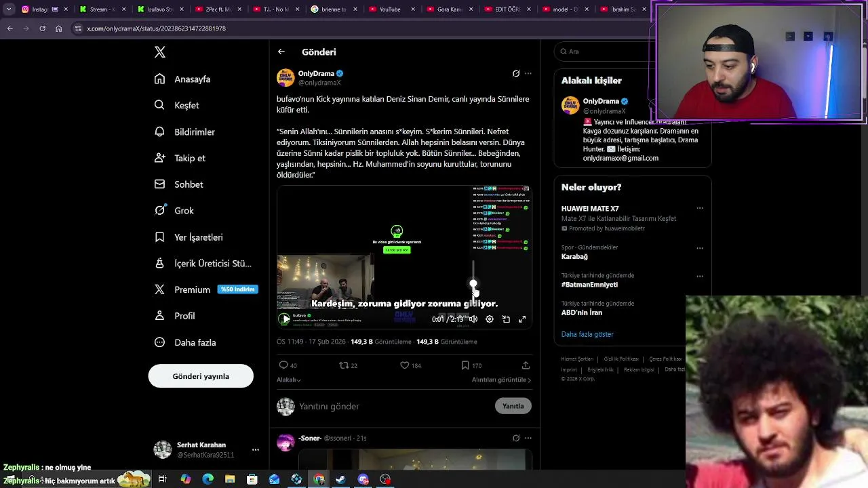Open Gizlilik Politikası footer link
This screenshot has height=488, width=868.
[621, 359]
